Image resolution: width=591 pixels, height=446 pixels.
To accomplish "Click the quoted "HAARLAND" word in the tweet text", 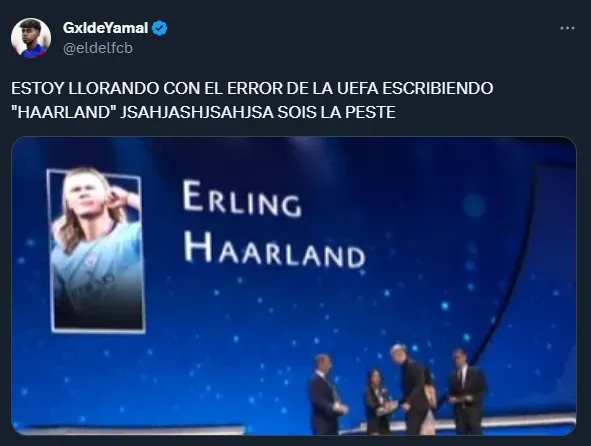I will point(64,112).
